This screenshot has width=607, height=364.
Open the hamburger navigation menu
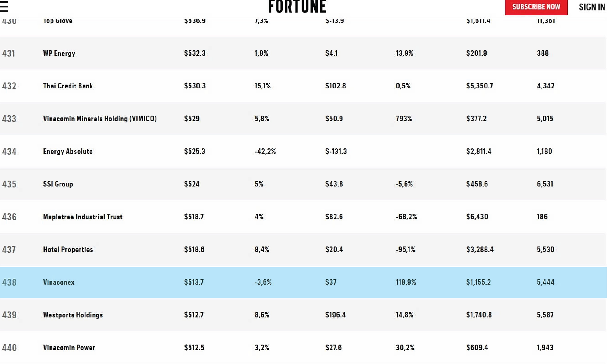pyautogui.click(x=4, y=7)
